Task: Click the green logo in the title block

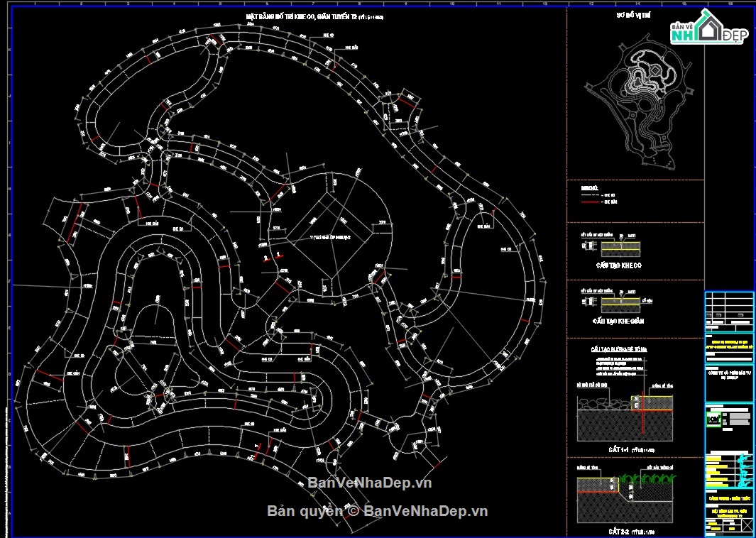Action: tap(713, 419)
